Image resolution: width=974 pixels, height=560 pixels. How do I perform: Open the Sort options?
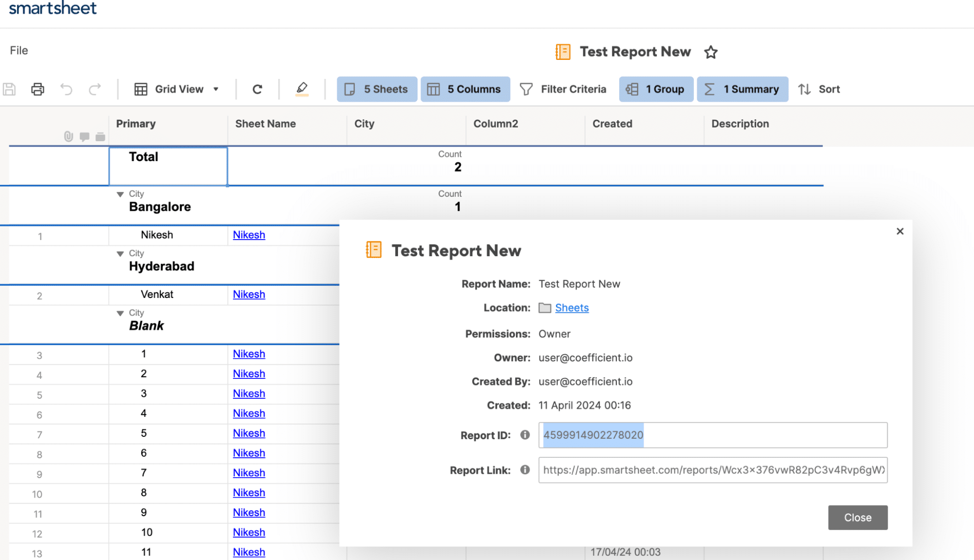click(x=819, y=89)
